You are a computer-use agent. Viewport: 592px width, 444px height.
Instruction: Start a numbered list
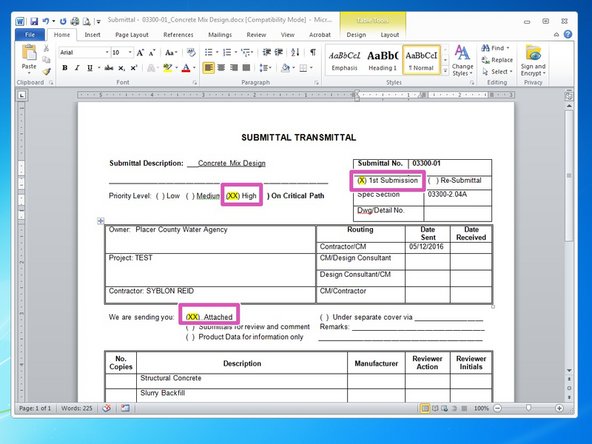[x=227, y=52]
